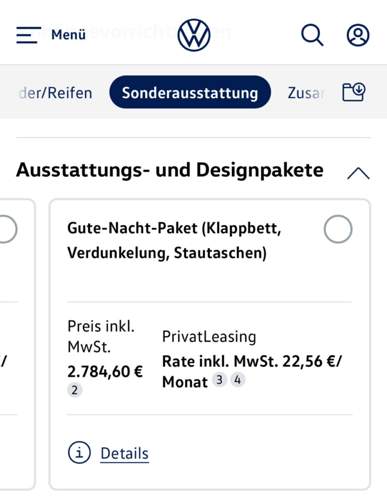Open footnote 4 next to Monat
Screen dimensions: 387x500
(237, 379)
